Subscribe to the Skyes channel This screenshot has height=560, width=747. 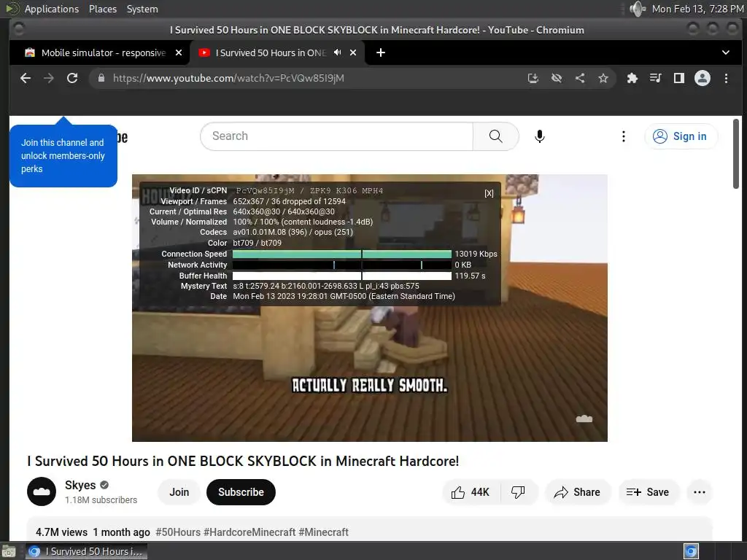coord(241,492)
